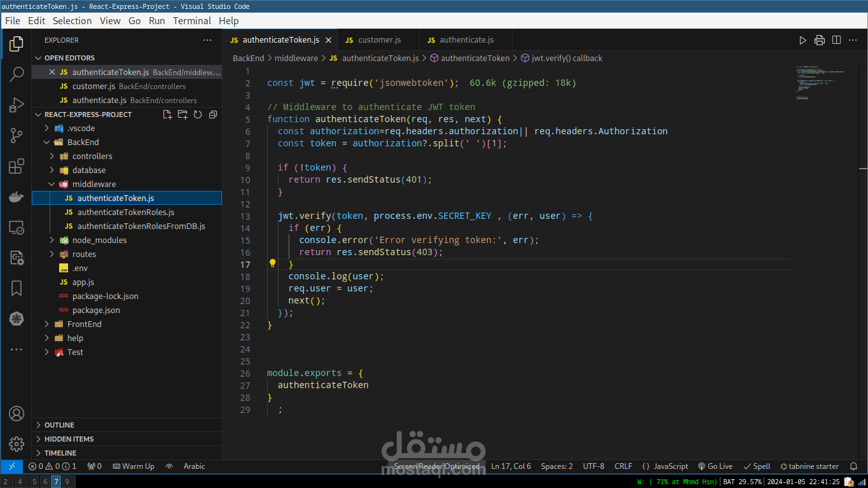Open the Terminal menu
The image size is (868, 488).
[x=192, y=20]
